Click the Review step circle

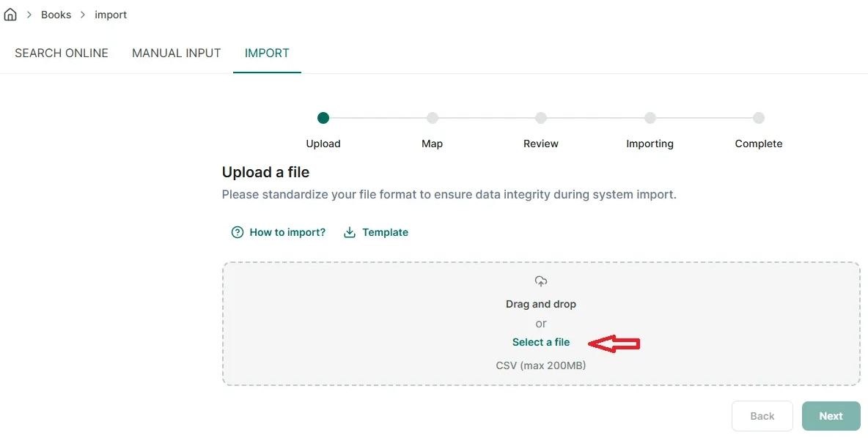(x=541, y=118)
